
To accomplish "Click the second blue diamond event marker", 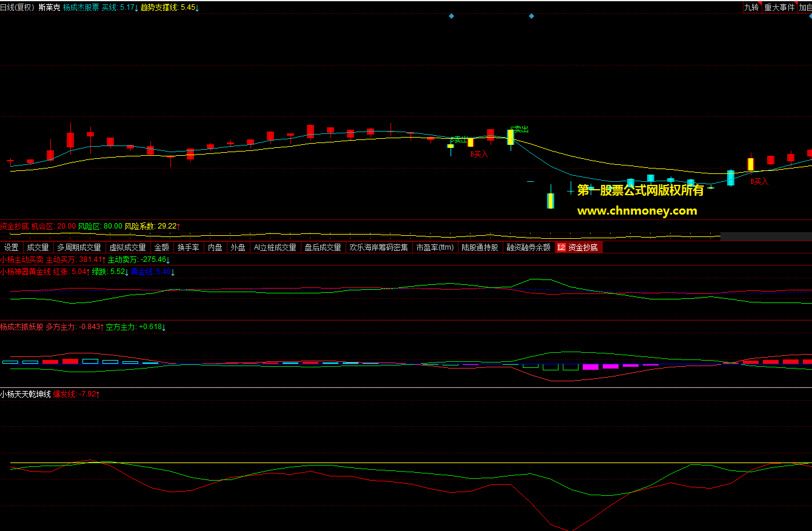I will click(531, 16).
